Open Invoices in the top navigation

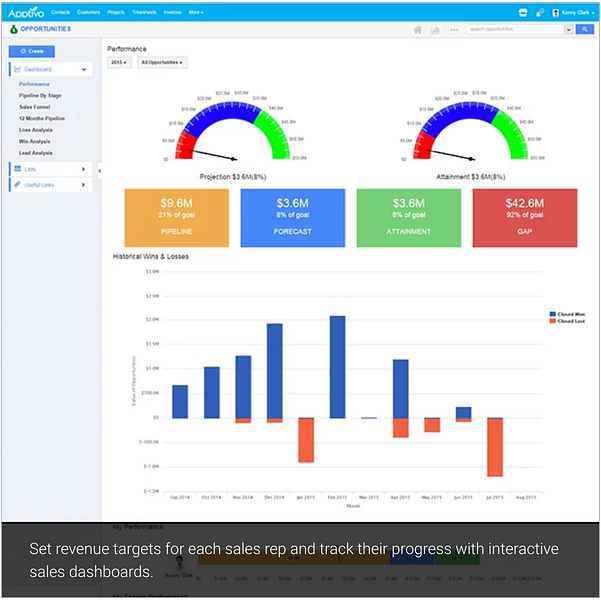(x=172, y=12)
